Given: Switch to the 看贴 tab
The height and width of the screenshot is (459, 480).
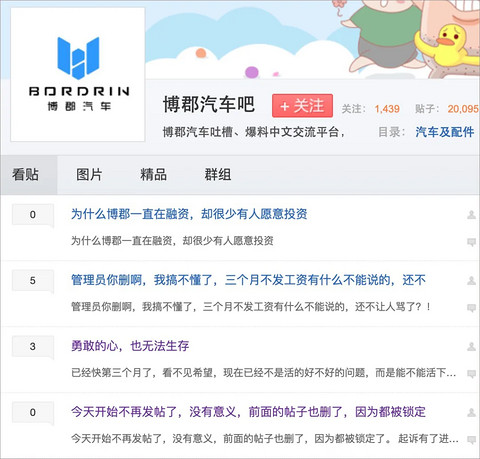Looking at the screenshot, I should click(26, 175).
